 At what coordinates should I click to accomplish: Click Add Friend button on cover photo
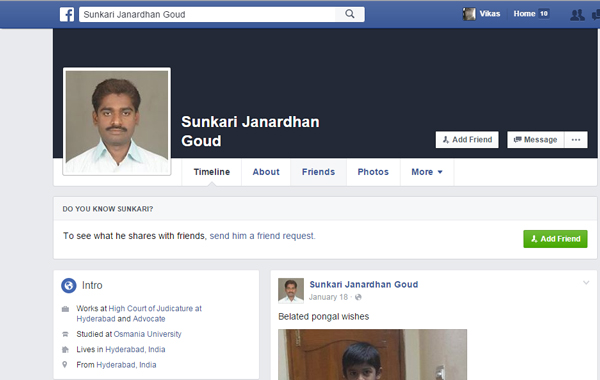[467, 140]
